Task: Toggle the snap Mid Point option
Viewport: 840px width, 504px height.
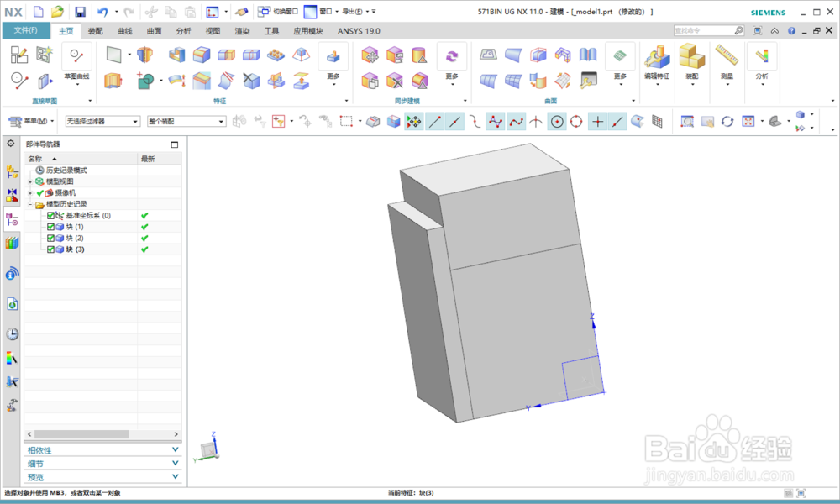Action: point(454,122)
